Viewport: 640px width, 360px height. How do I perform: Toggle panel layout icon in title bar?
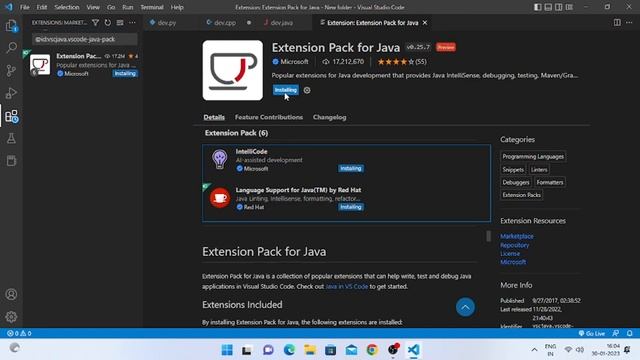click(548, 7)
